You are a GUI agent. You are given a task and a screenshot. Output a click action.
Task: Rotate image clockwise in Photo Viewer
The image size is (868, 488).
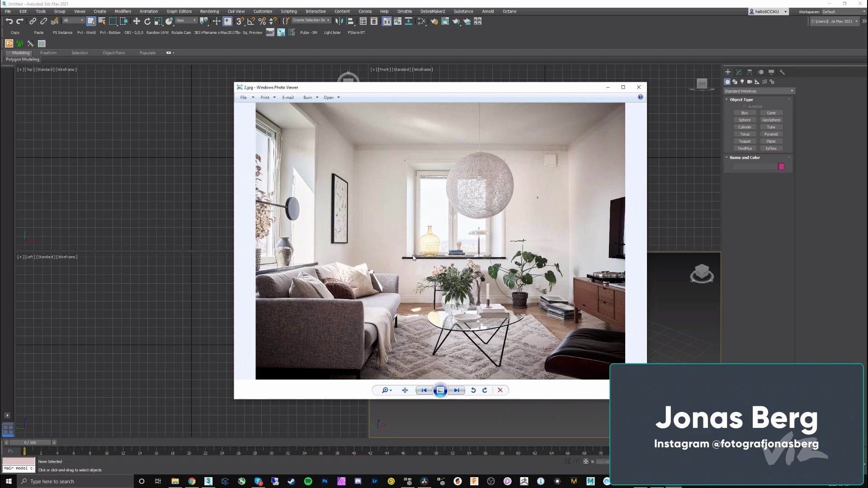tap(485, 390)
